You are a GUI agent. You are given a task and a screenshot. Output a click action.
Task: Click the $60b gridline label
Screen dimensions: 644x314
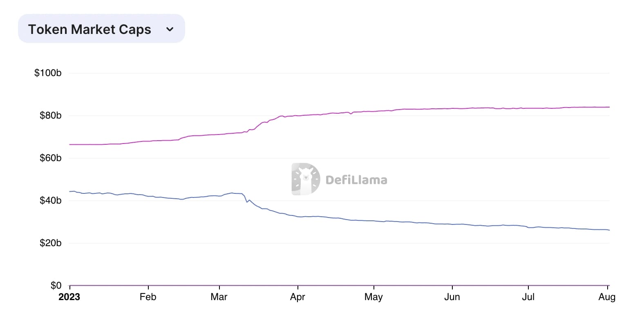point(51,158)
